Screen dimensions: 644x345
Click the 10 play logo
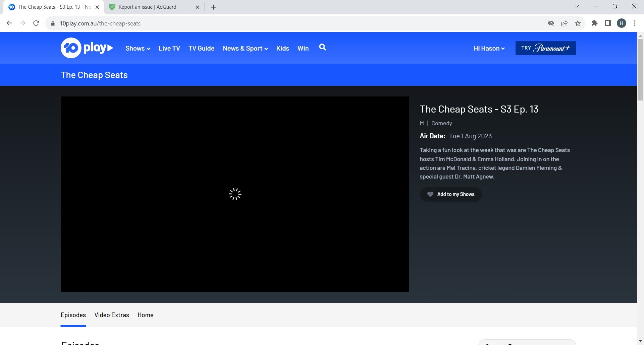(87, 48)
